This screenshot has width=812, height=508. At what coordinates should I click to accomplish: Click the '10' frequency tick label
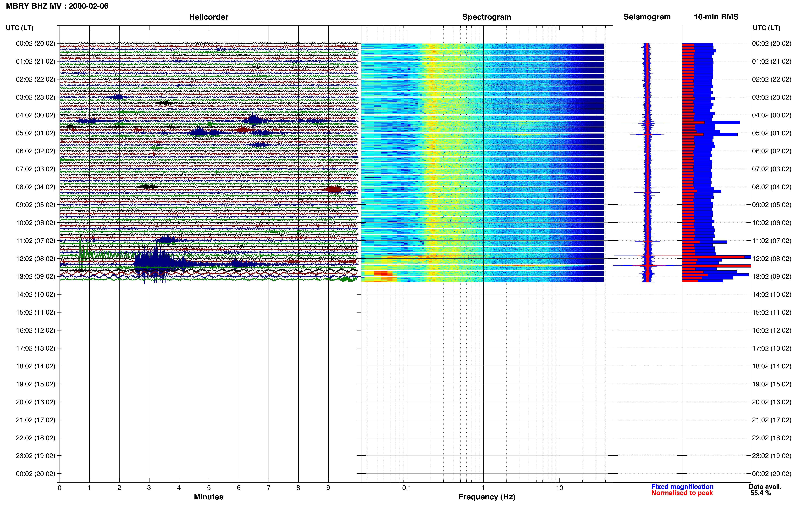[x=559, y=488]
